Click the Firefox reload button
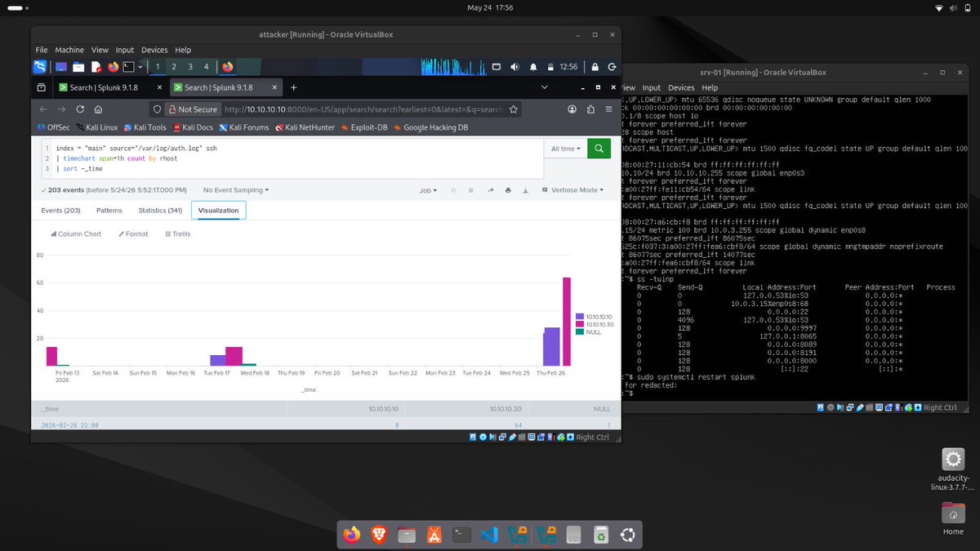 point(82,109)
